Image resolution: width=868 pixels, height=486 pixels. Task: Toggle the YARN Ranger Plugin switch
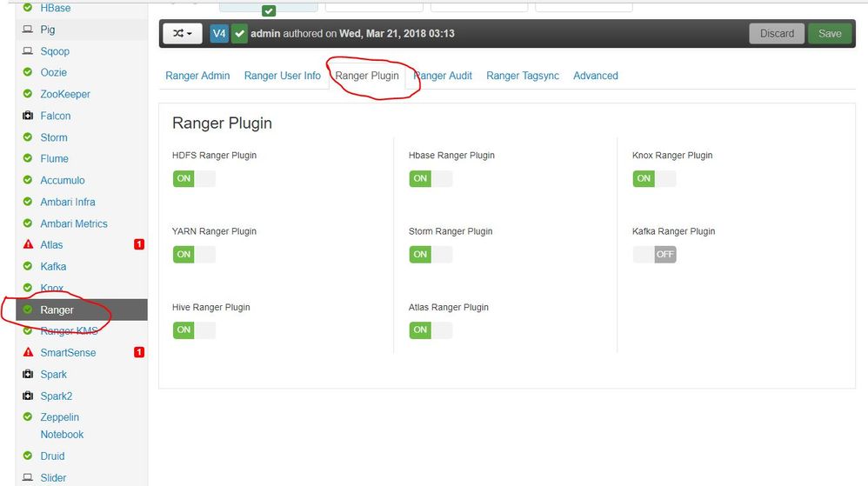click(x=194, y=254)
